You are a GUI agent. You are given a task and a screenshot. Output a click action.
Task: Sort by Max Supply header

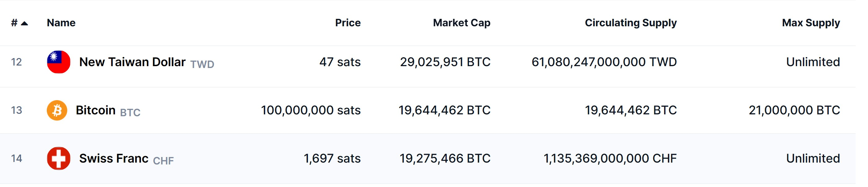[810, 23]
